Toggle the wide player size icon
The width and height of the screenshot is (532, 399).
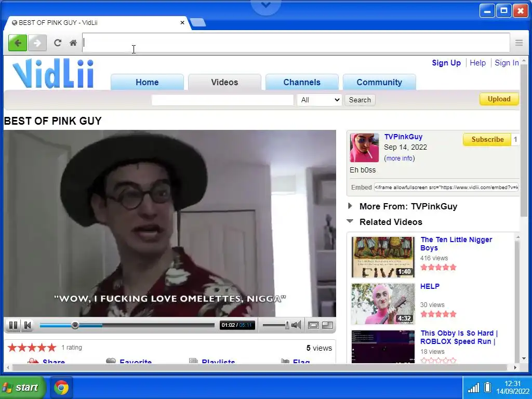tap(327, 325)
